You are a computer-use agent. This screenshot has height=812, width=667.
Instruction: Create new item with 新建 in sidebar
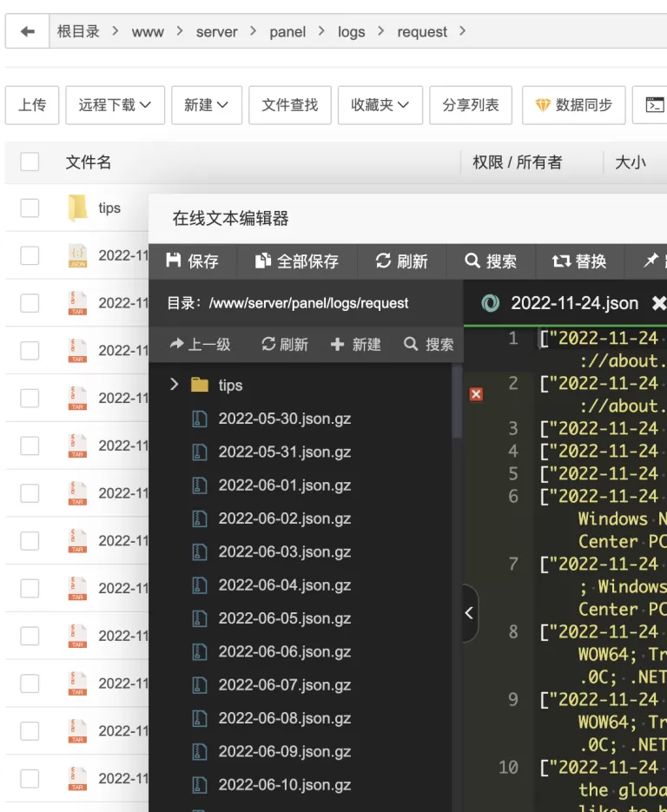356,344
